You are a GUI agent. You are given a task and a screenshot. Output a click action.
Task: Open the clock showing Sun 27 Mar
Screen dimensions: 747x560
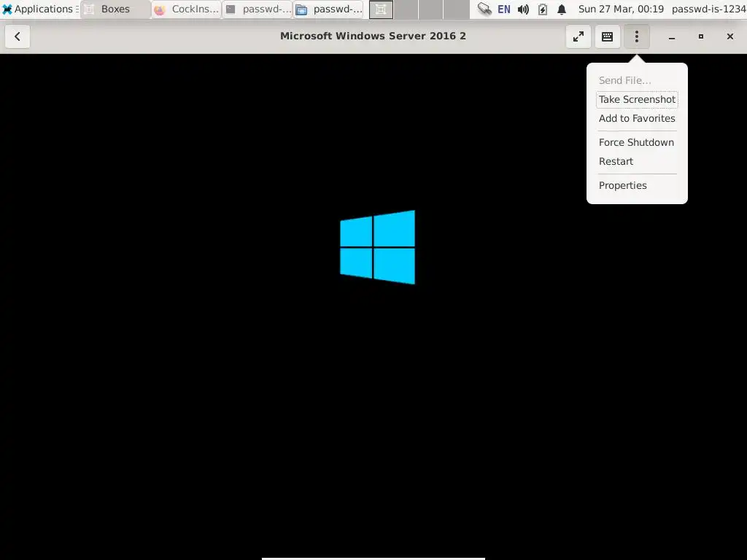[x=621, y=9]
